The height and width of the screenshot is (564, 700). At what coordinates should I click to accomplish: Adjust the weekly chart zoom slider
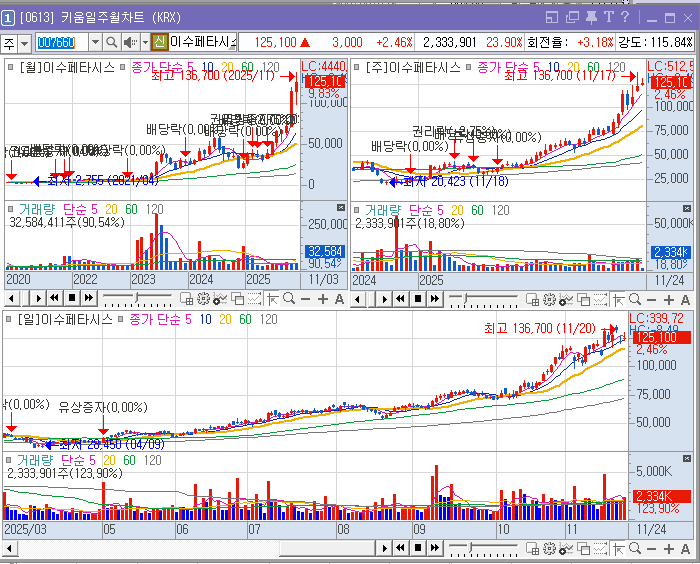(467, 298)
